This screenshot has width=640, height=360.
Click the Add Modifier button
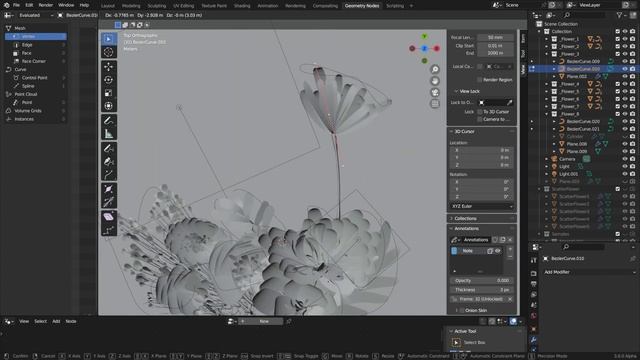(x=590, y=272)
